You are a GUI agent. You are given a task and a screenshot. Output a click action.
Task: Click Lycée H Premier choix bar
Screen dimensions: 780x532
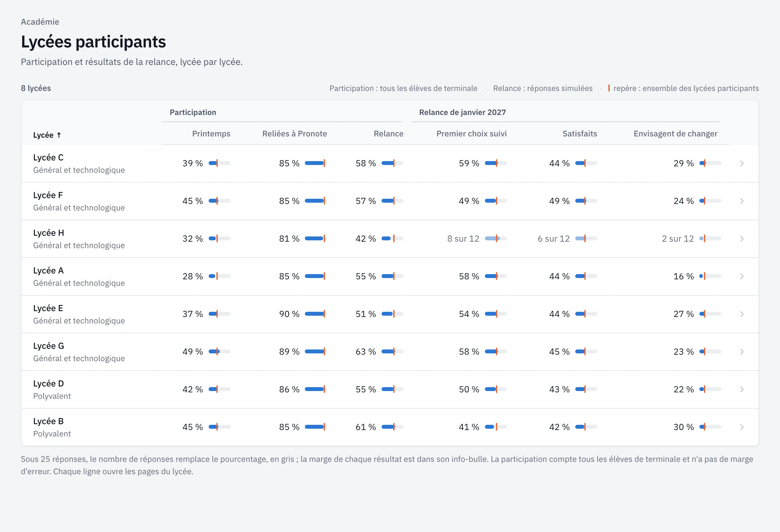pos(496,238)
